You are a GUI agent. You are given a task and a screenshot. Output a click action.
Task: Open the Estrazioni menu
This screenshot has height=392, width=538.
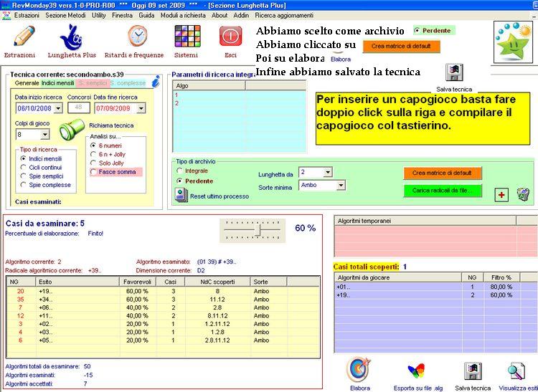(x=27, y=16)
